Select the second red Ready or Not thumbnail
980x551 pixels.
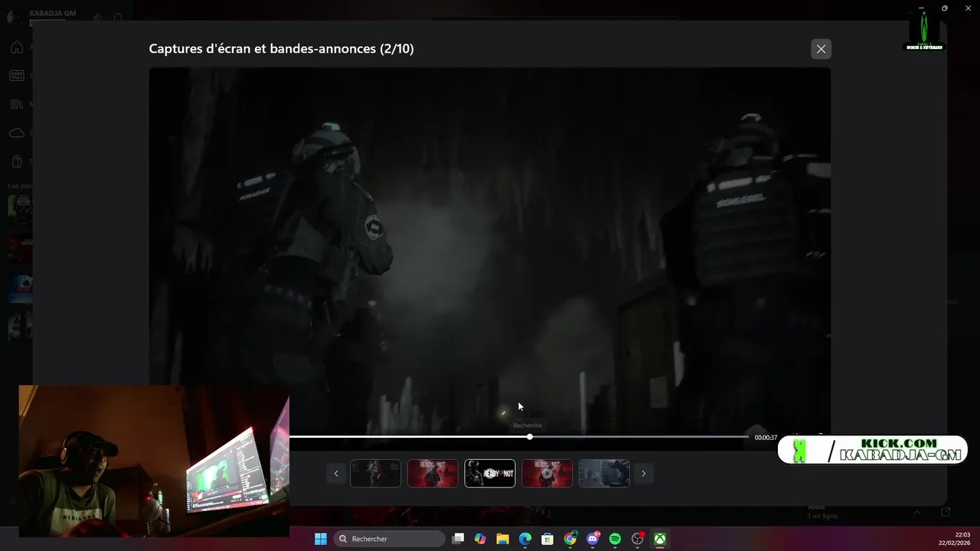[x=433, y=474]
